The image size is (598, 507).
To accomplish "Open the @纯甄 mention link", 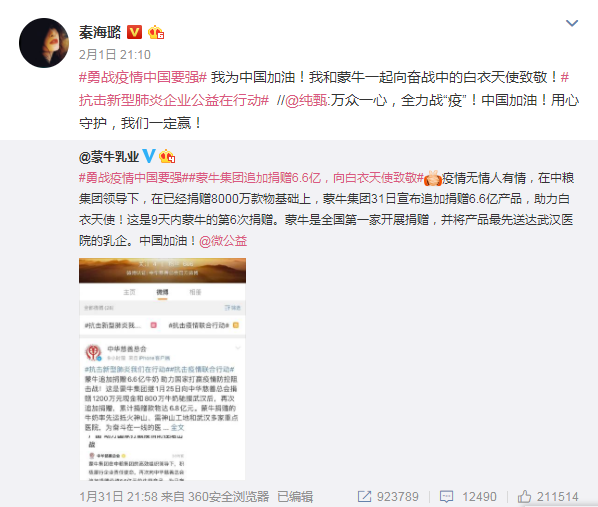I will [x=306, y=100].
